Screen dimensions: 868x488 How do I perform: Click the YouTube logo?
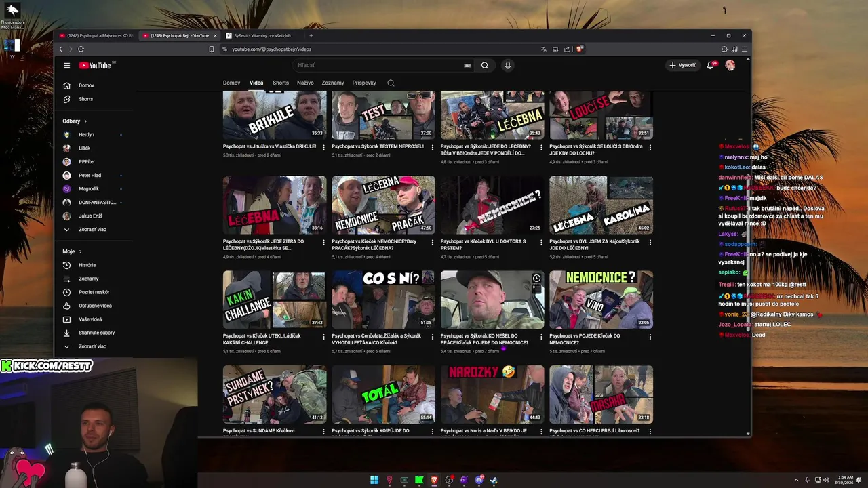96,66
